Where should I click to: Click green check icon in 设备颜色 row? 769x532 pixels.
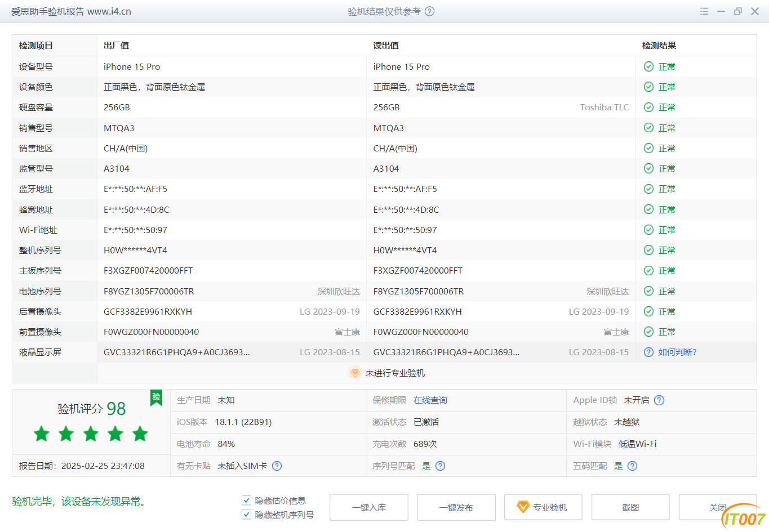[x=648, y=87]
